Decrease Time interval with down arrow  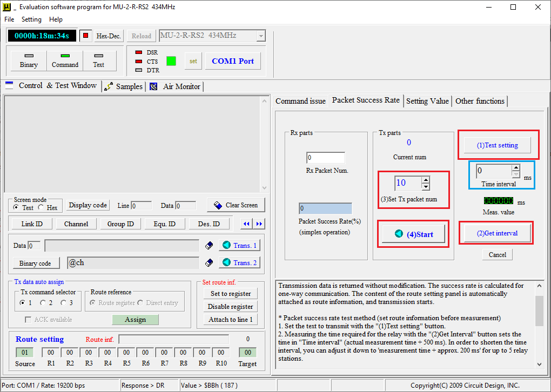click(x=516, y=174)
